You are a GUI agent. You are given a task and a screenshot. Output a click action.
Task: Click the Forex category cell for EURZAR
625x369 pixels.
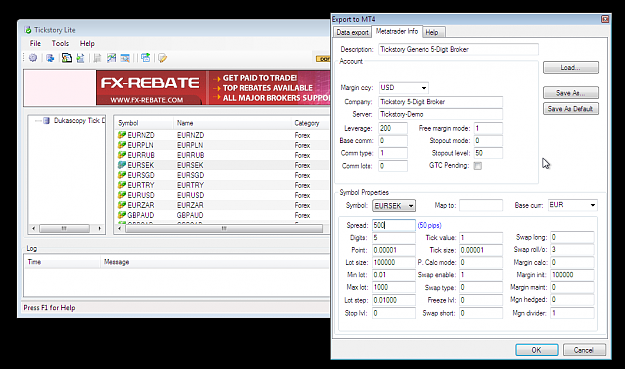302,205
